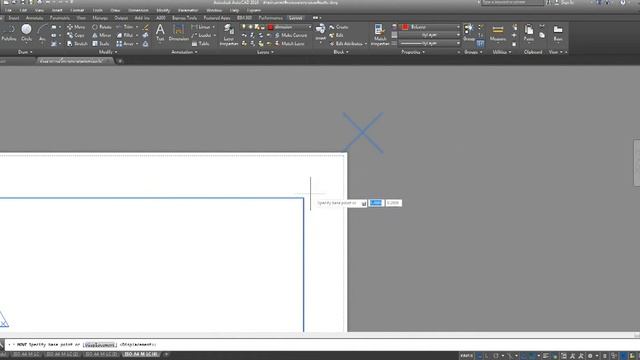The width and height of the screenshot is (640, 360).
Task: Click the Group tool
Action: click(x=469, y=32)
